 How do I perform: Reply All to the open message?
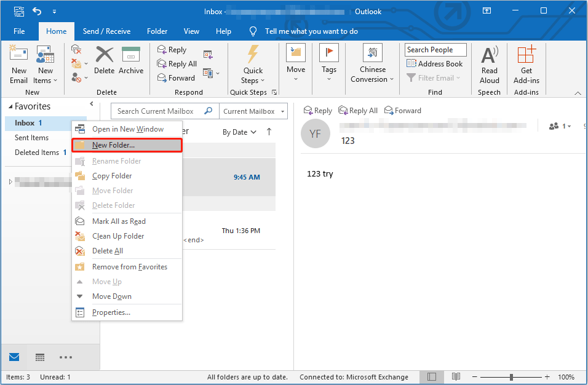357,110
